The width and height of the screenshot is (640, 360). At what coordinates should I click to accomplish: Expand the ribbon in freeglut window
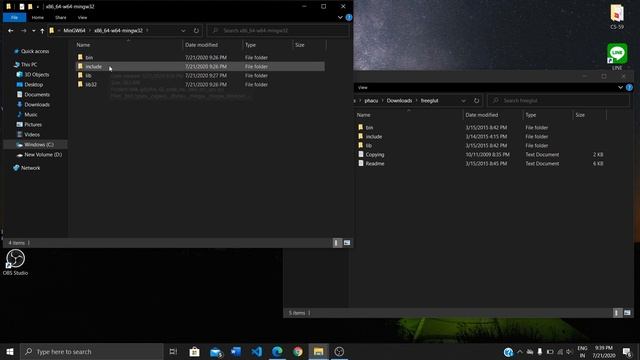tap(620, 87)
